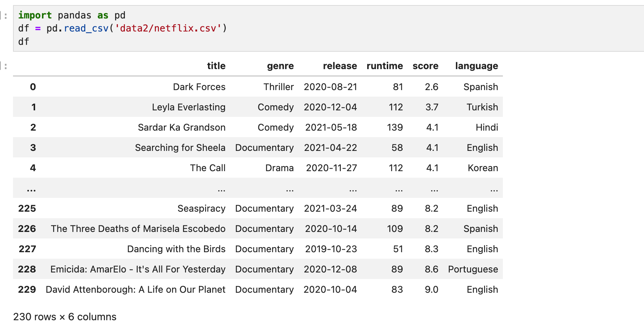Click 'read_csv' in the code cell
The height and width of the screenshot is (330, 644).
(x=86, y=28)
